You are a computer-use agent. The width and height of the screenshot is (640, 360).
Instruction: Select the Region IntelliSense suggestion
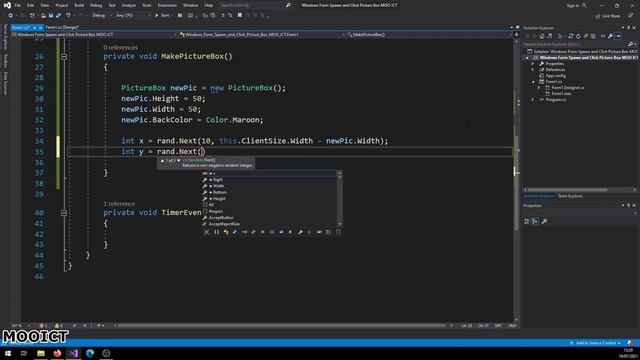216,211
